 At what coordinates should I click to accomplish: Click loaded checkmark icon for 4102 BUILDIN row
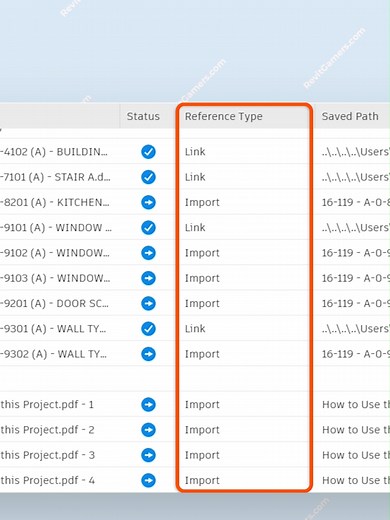pos(148,152)
